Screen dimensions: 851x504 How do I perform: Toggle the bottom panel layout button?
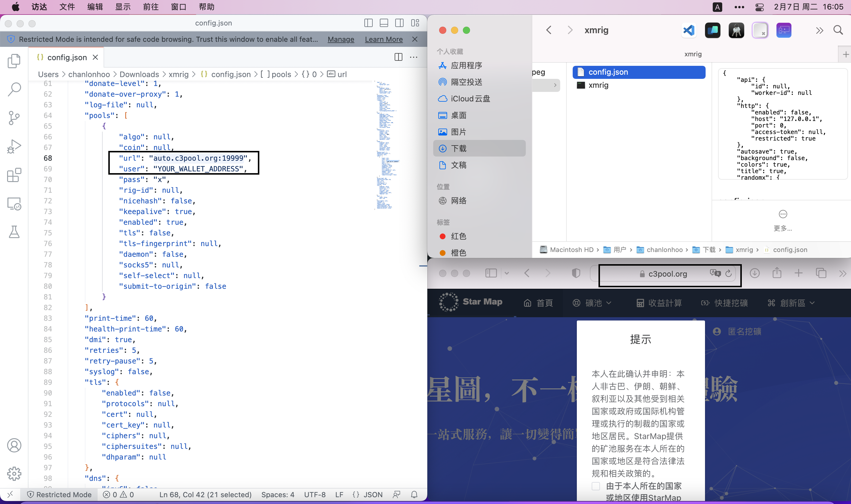pos(384,23)
